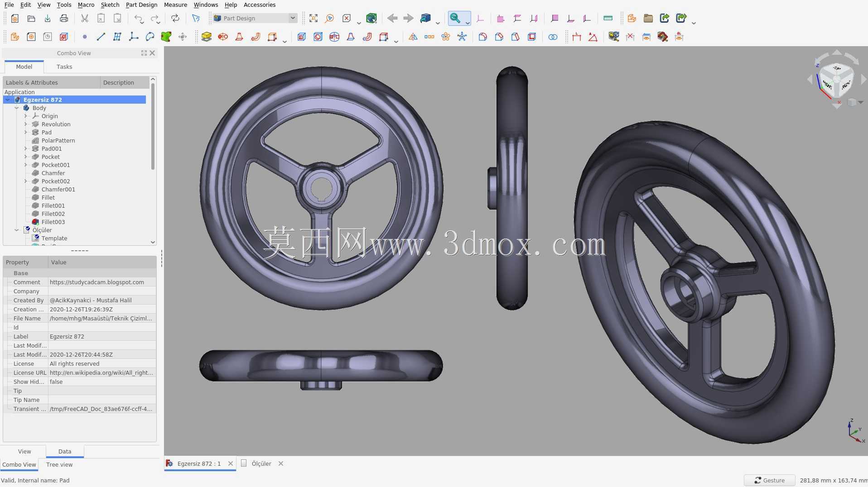This screenshot has width=868, height=487.
Task: Save the document using the Save icon
Action: [47, 18]
